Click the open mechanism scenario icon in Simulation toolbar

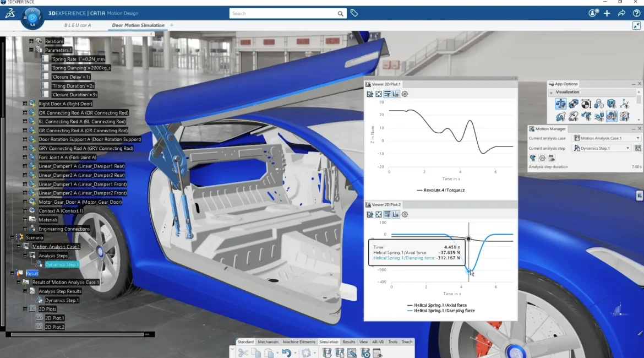pos(327,352)
